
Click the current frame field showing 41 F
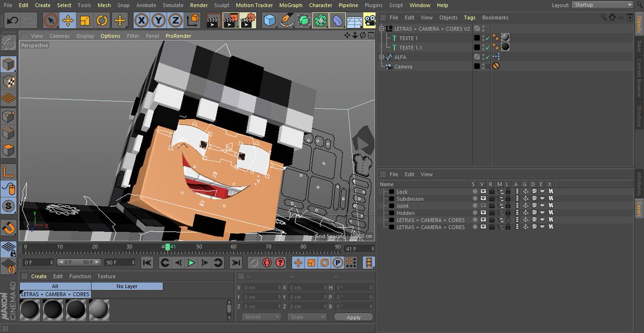point(360,249)
